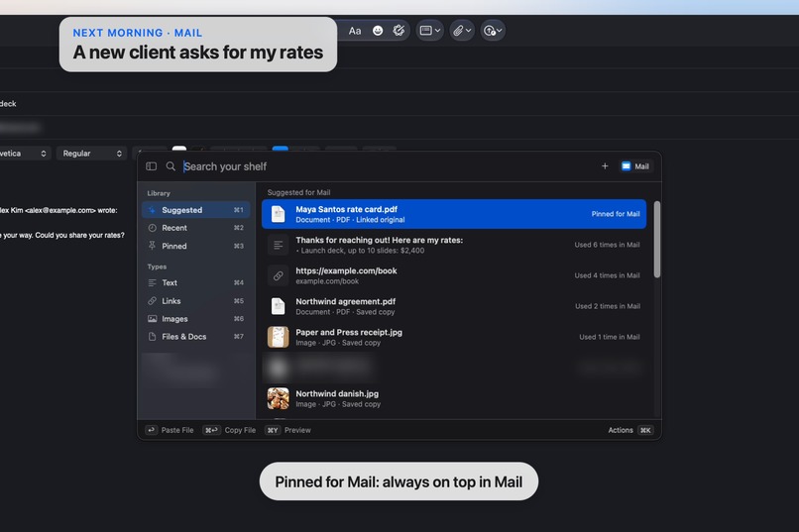
Task: Filter shelf by Links type
Action: pyautogui.click(x=196, y=301)
